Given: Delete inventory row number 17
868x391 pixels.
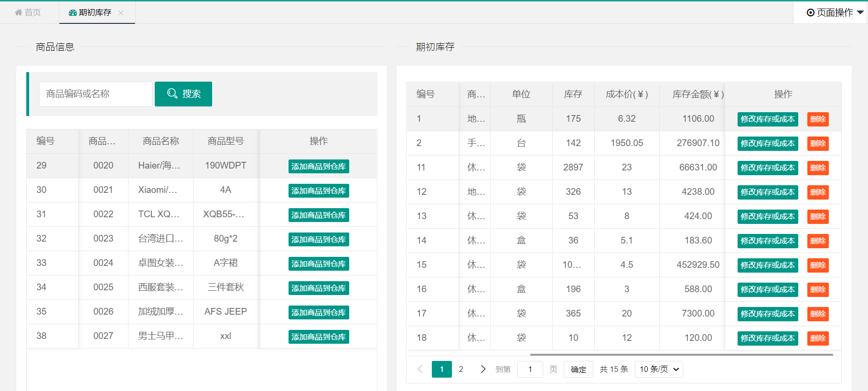Looking at the screenshot, I should click(x=818, y=314).
